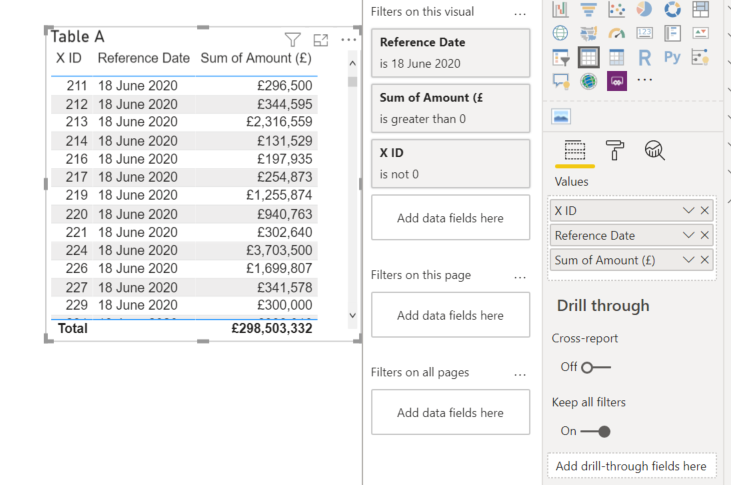Sort by Reference Date column header
This screenshot has width=731, height=485.
point(144,58)
